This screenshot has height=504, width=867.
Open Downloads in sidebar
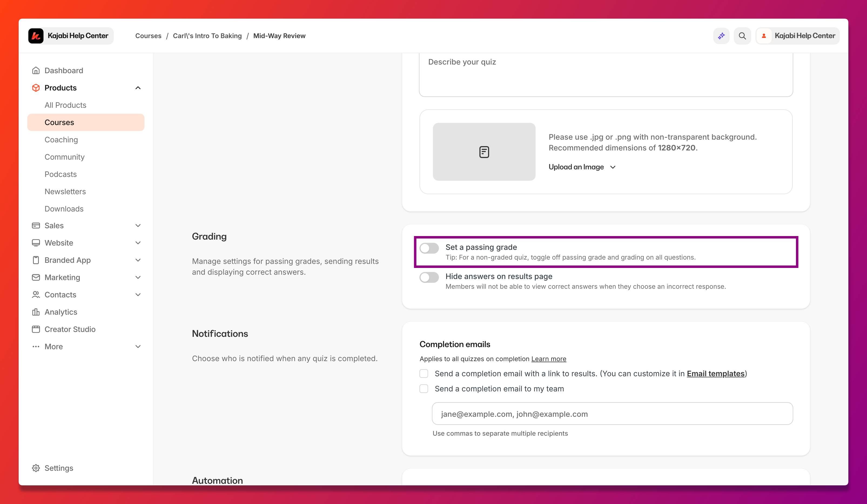click(x=64, y=209)
